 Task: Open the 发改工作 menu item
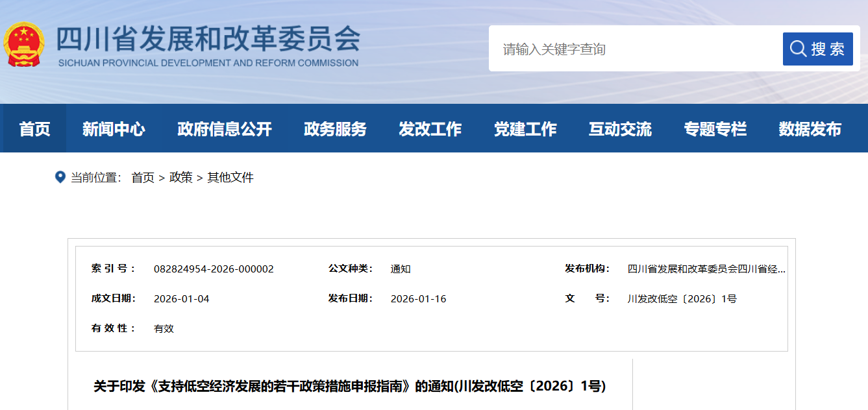point(430,129)
